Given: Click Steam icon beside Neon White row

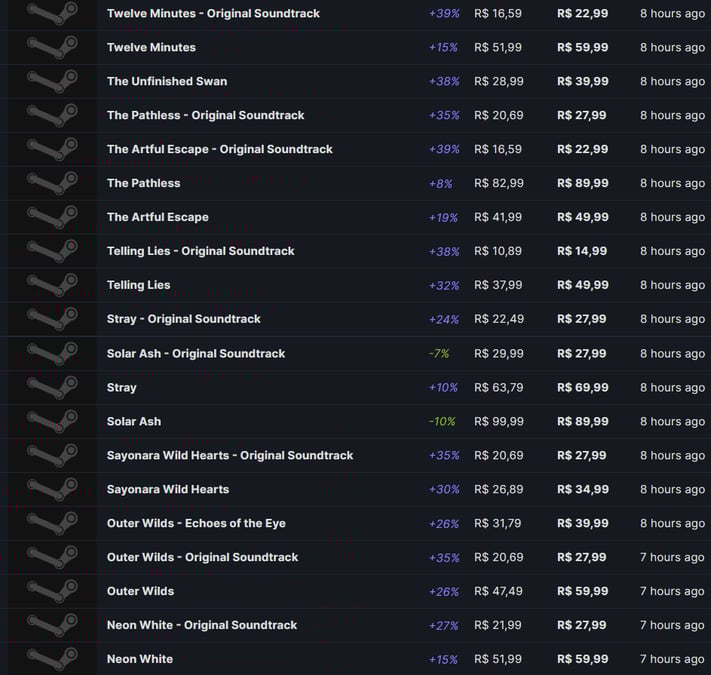Looking at the screenshot, I should (52, 659).
